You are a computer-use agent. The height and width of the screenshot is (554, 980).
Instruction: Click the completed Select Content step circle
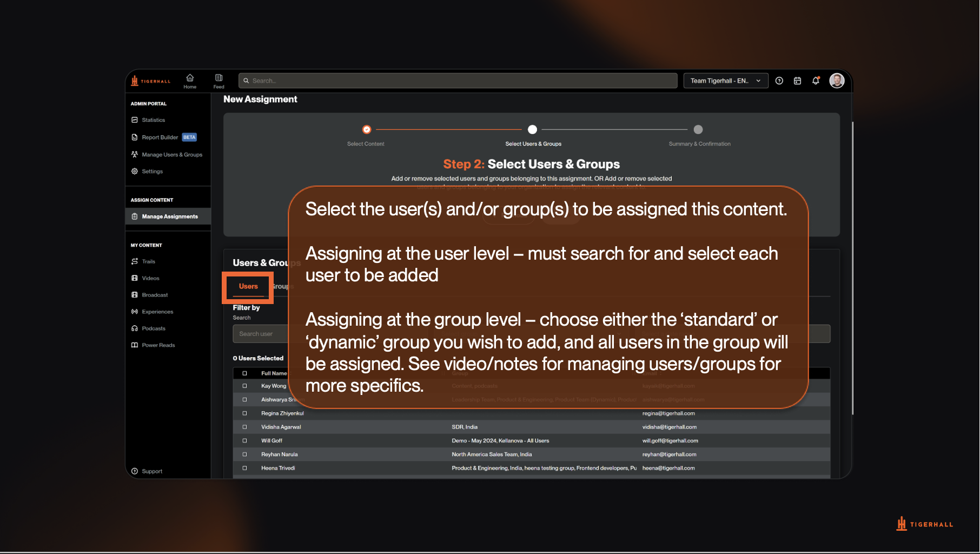click(367, 129)
